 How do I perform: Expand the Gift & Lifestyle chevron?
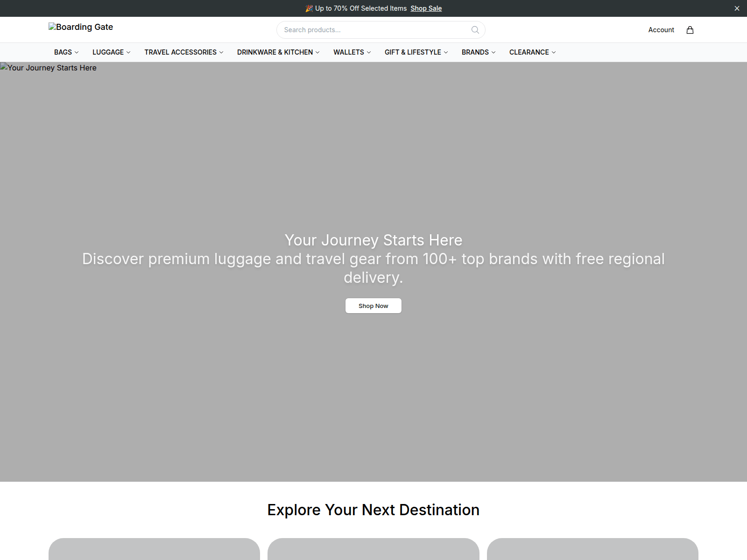[x=446, y=52]
